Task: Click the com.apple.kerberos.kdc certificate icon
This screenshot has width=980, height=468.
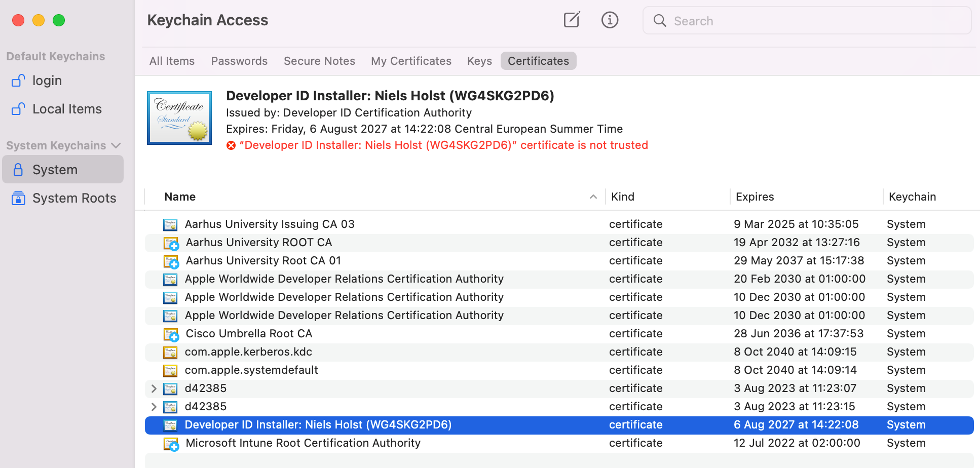Action: [x=170, y=352]
